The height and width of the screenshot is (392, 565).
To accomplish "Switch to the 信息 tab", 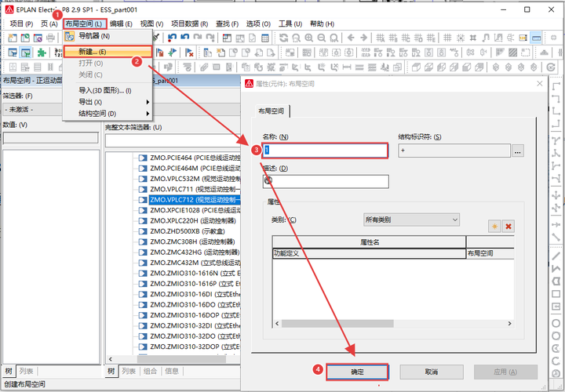I will click(x=172, y=371).
